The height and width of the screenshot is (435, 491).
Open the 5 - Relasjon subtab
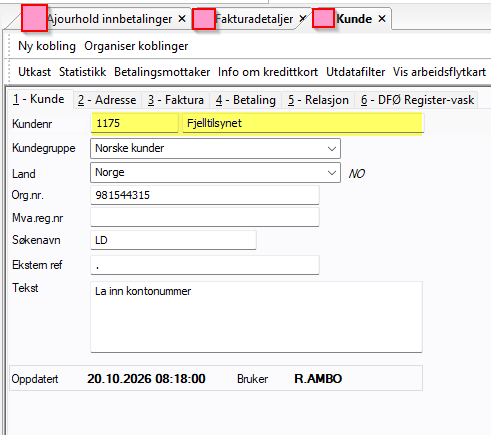coord(318,100)
